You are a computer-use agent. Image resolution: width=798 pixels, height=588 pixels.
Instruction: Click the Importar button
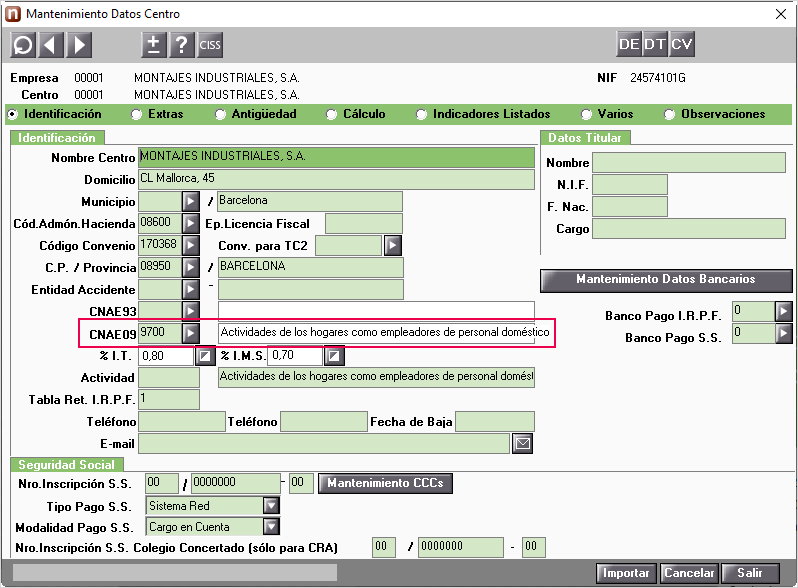click(x=626, y=573)
